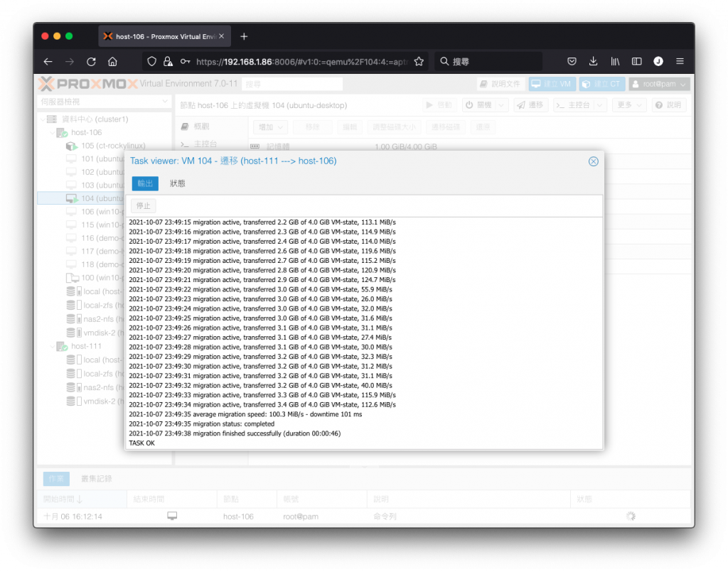Open the root@pam user dropdown

pos(659,84)
